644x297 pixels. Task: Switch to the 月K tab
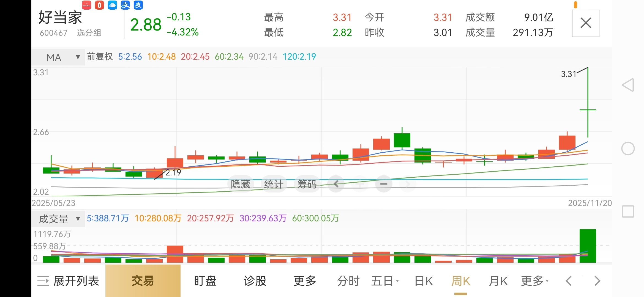click(498, 281)
